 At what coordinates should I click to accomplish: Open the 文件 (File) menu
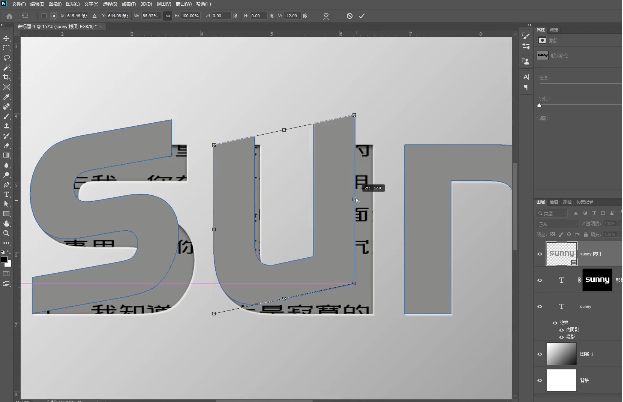point(17,4)
